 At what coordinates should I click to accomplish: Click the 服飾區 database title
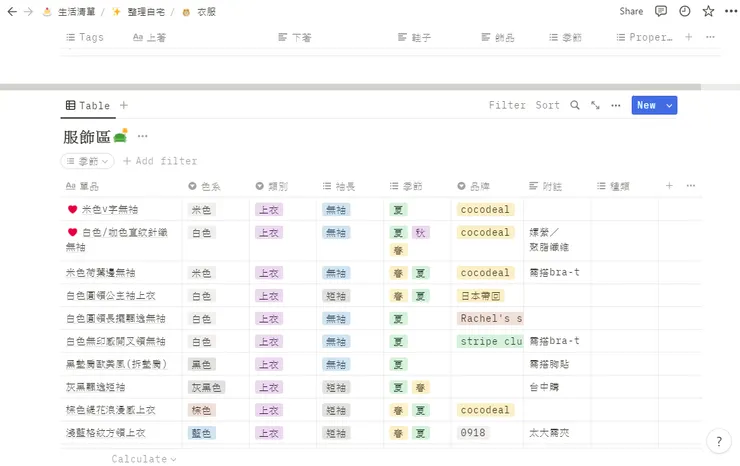87,137
